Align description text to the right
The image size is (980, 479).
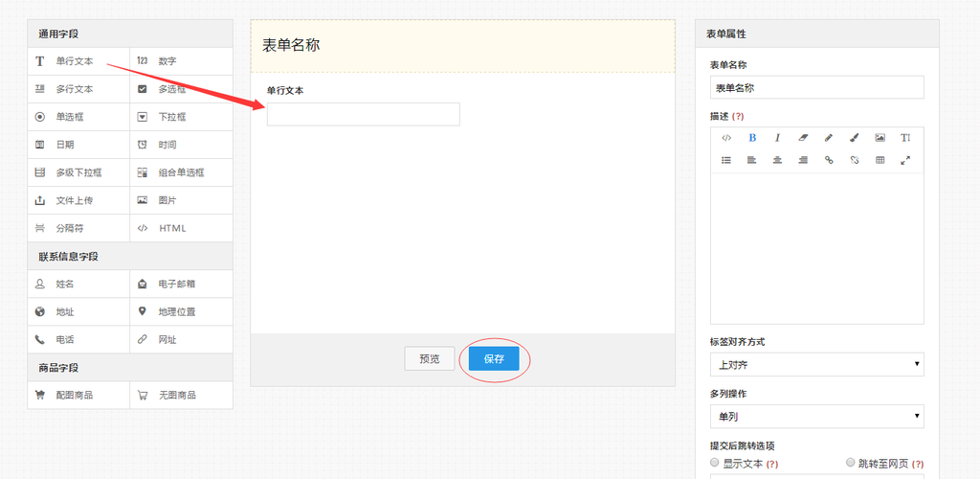pos(803,160)
